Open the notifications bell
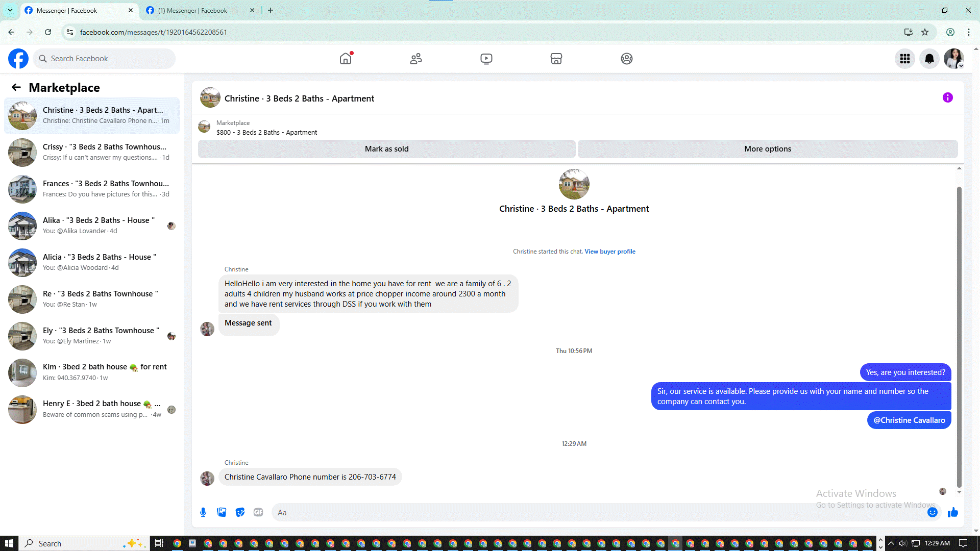 point(929,59)
